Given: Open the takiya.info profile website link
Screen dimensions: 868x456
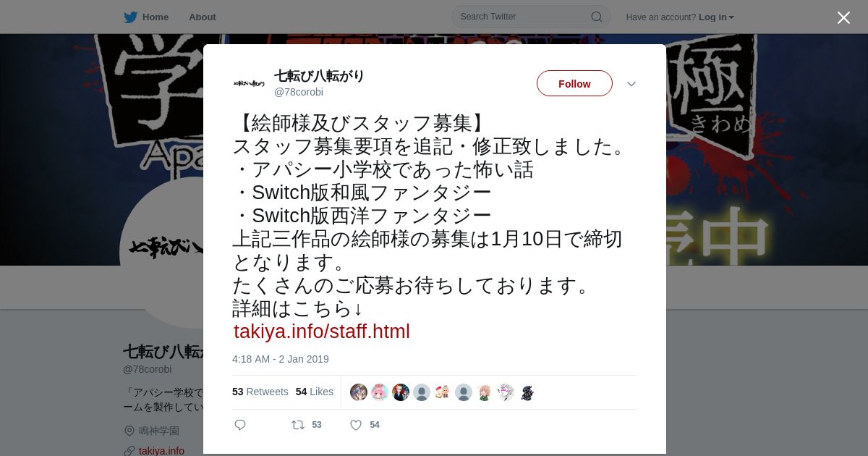Looking at the screenshot, I should click(x=161, y=450).
